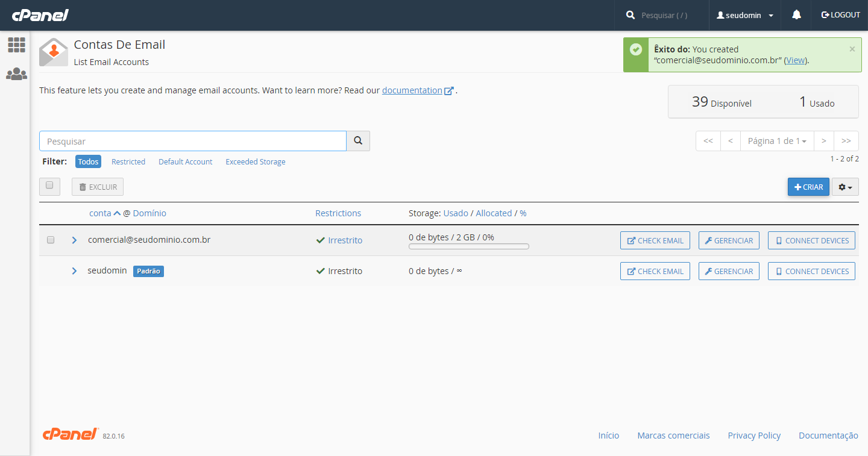Click the comercial@seudominio.com.br address text
Image resolution: width=868 pixels, height=456 pixels.
coord(149,240)
